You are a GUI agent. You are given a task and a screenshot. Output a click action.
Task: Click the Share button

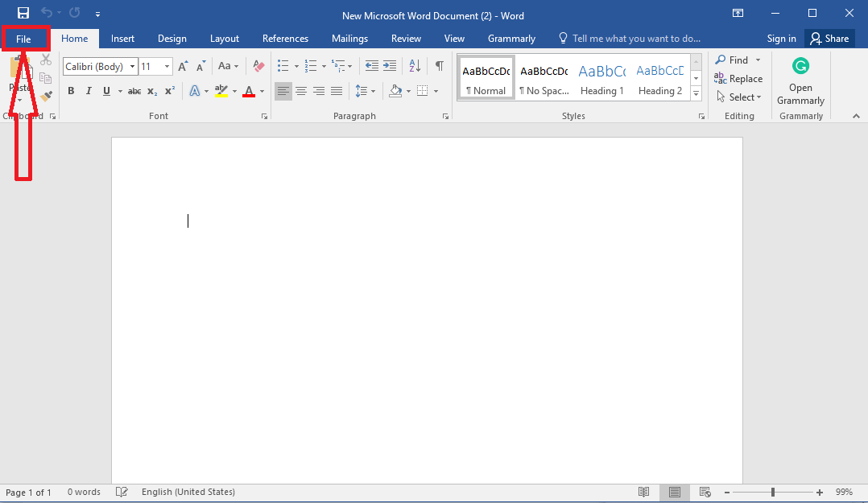829,38
